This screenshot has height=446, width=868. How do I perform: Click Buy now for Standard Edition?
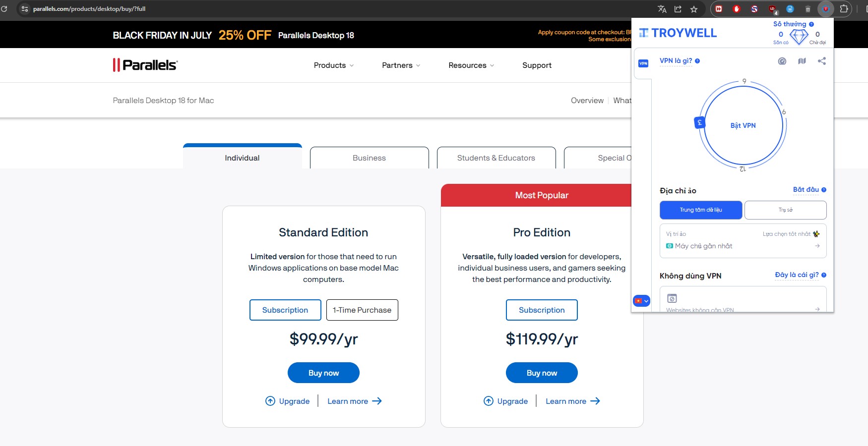[x=323, y=373]
